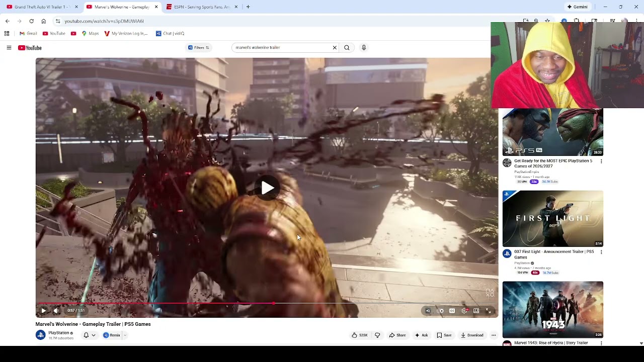This screenshot has height=362, width=644.
Task: Open 'Get Ready for the MOST EPIC' video title
Action: pos(553,163)
